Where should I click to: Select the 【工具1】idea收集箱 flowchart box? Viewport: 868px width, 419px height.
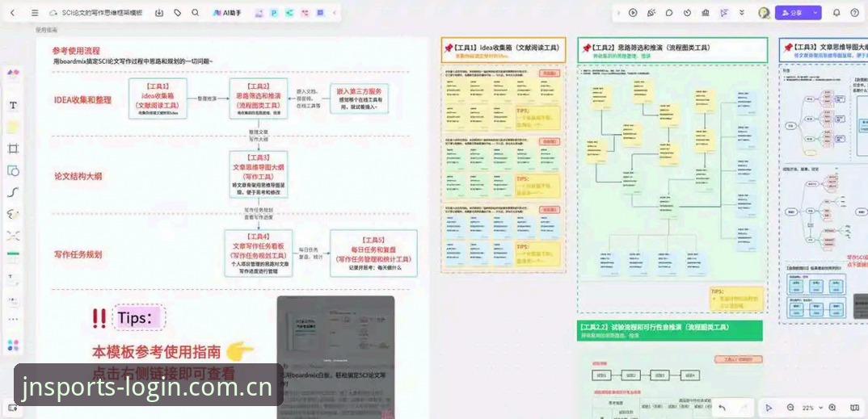pyautogui.click(x=158, y=98)
